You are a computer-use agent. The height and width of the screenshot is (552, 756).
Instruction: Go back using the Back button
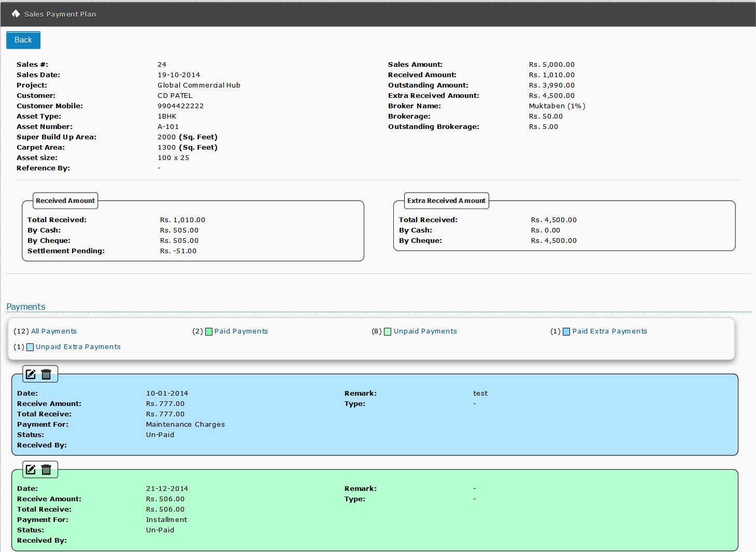pyautogui.click(x=23, y=40)
